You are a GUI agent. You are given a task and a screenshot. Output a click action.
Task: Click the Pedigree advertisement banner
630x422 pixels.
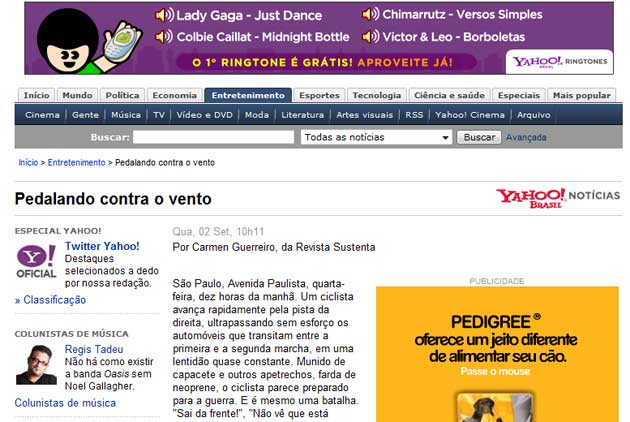[x=497, y=354]
